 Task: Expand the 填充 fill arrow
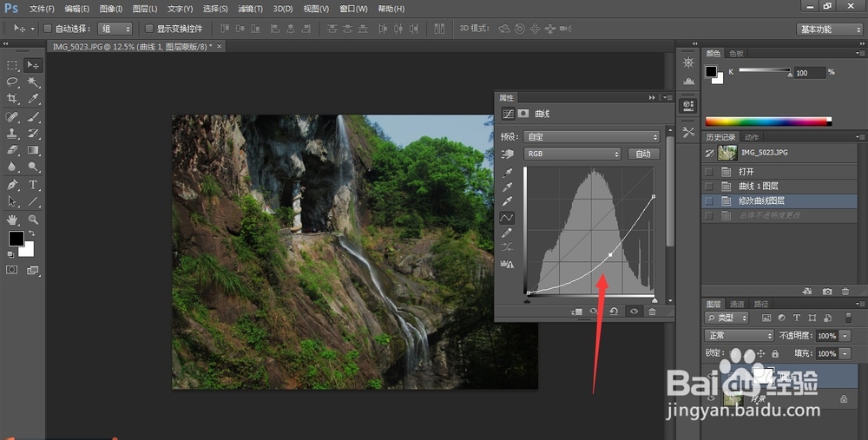click(x=845, y=353)
